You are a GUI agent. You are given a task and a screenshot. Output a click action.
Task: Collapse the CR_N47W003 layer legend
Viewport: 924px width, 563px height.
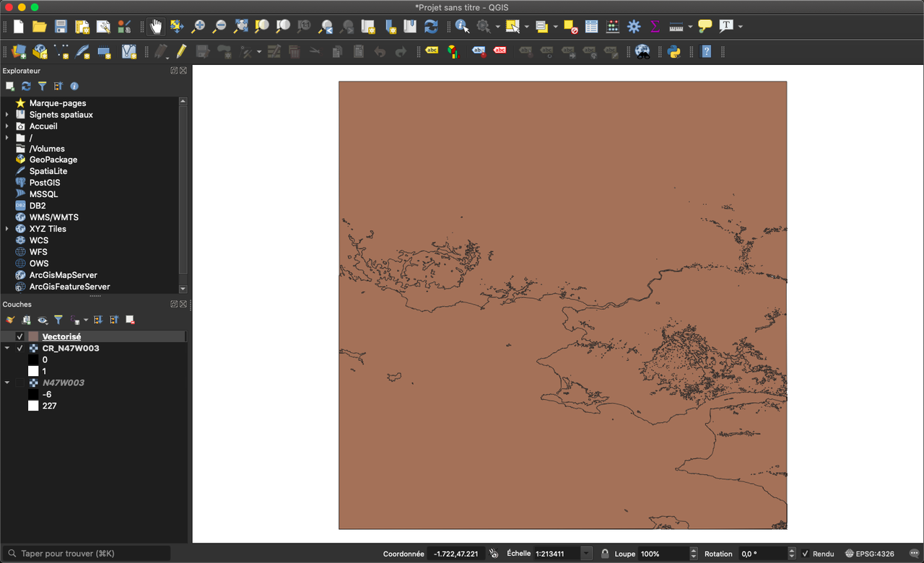[7, 348]
